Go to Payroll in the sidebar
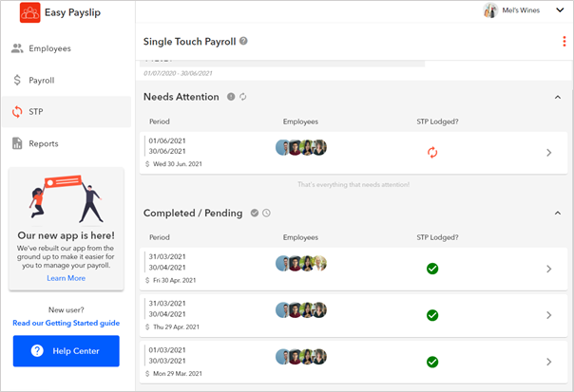574x392 pixels. pos(67,80)
